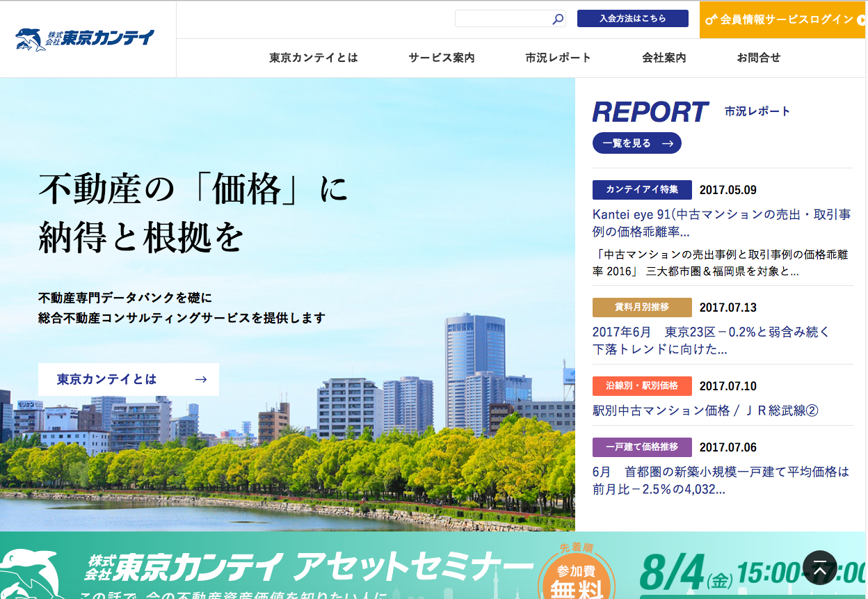Click the play arrow icon on login button
Screen dimensions: 868x599
click(861, 20)
